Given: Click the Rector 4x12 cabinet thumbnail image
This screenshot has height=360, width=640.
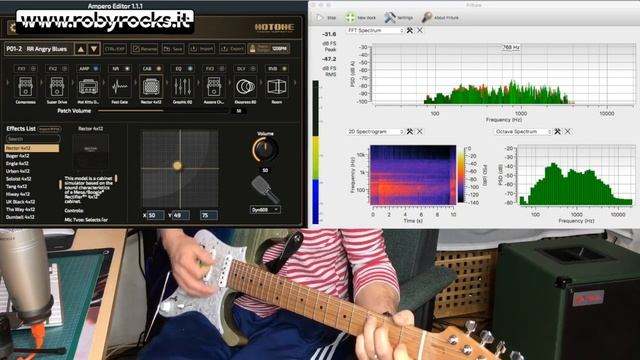Looking at the screenshot, I should [91, 151].
